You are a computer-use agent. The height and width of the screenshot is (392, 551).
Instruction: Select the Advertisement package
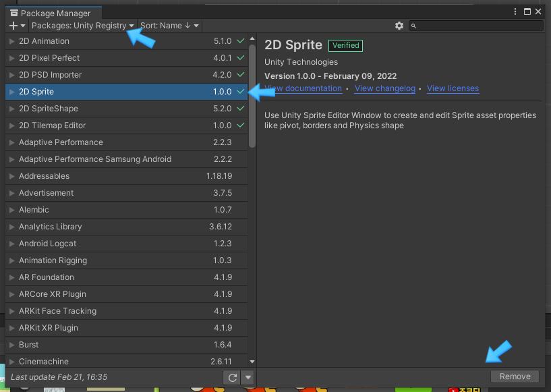click(x=127, y=193)
